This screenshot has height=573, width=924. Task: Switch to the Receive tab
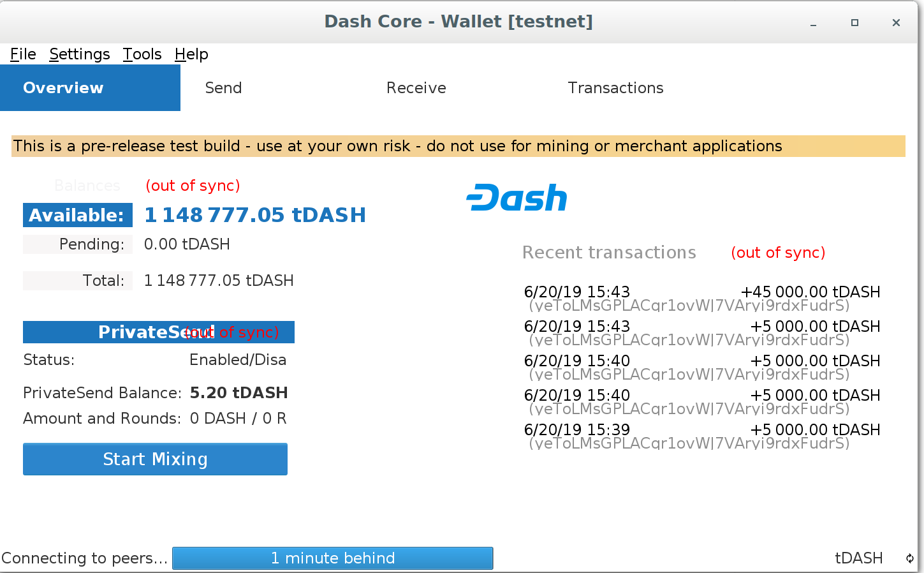[416, 88]
